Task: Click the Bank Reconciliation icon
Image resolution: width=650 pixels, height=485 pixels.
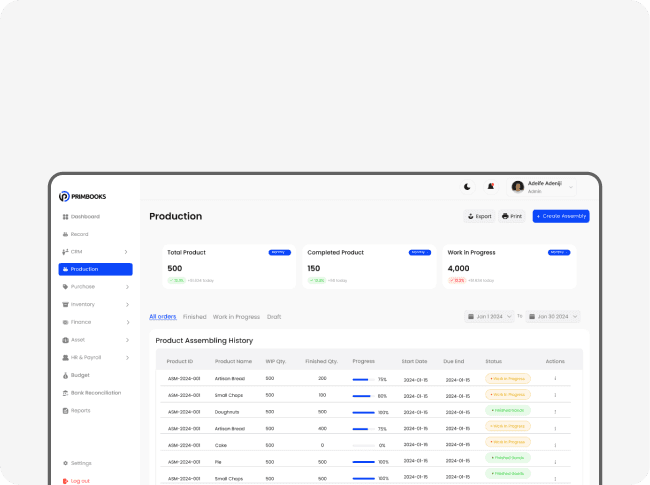Action: coord(65,393)
